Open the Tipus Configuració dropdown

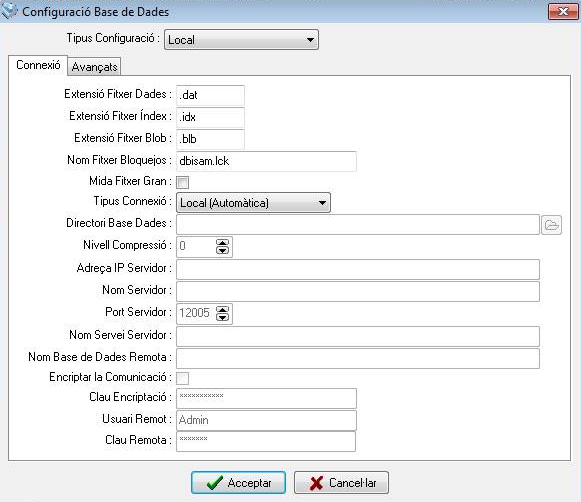(241, 40)
